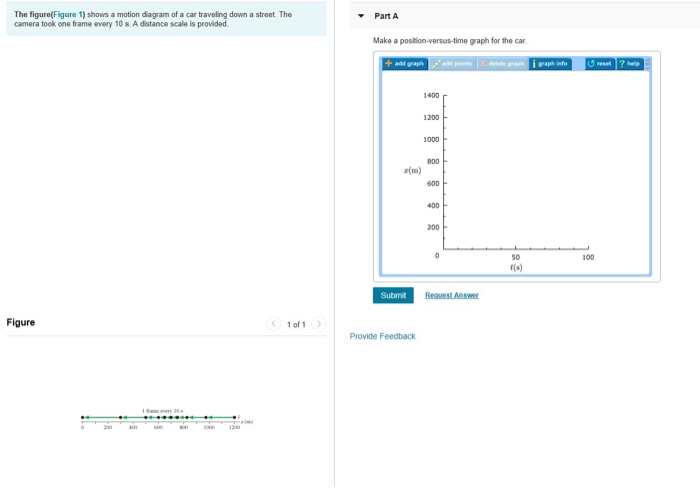
Task: Click the 100 label on time axis
Action: pos(588,257)
